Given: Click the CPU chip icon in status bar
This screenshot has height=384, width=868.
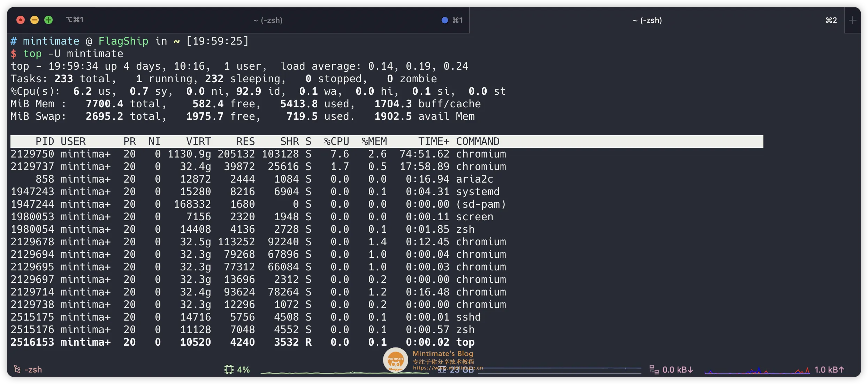Looking at the screenshot, I should pyautogui.click(x=229, y=369).
